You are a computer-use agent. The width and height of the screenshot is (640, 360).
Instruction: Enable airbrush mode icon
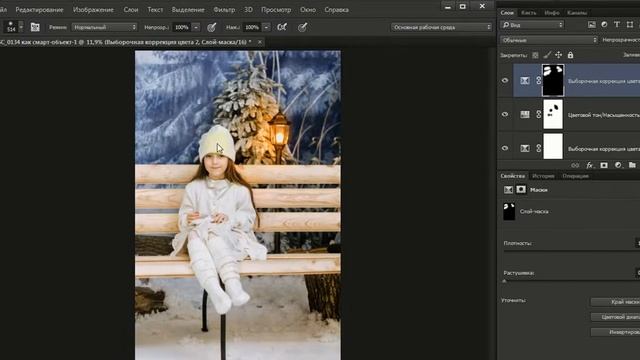(x=282, y=27)
